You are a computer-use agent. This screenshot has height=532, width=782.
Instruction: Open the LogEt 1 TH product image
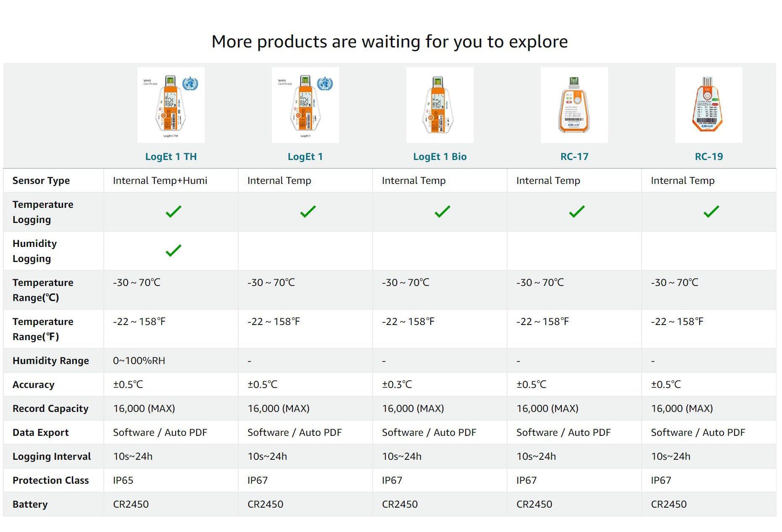pos(171,105)
